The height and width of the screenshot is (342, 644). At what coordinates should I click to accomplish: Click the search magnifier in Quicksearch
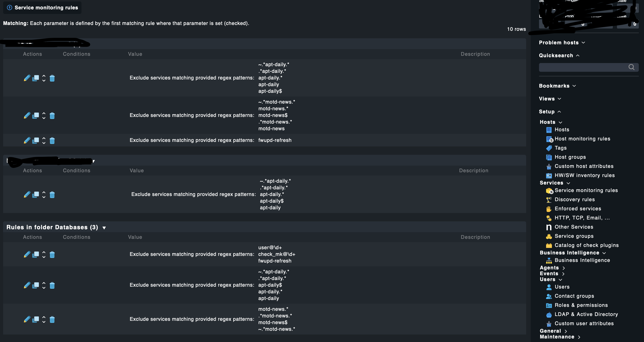[631, 67]
